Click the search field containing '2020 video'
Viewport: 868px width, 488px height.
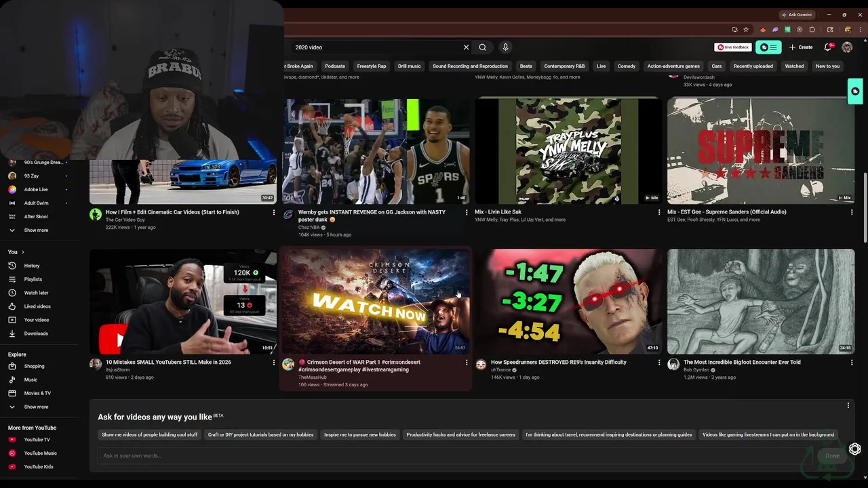click(376, 47)
